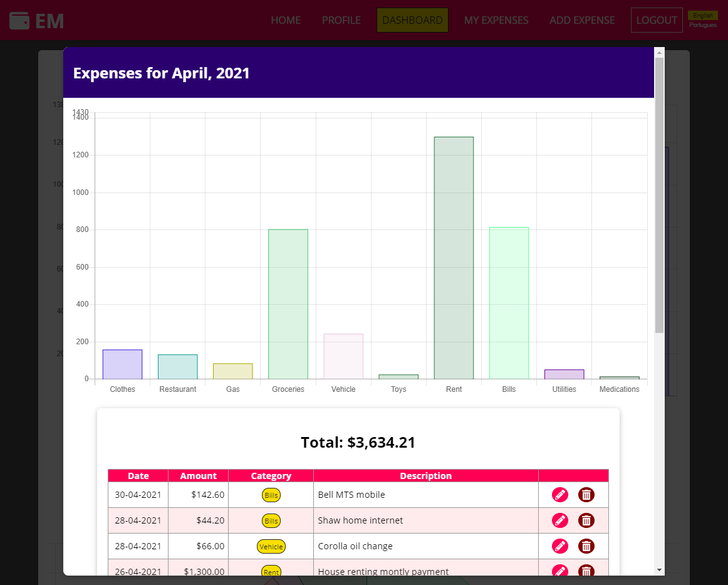Click the Groceries axis label

pyautogui.click(x=288, y=389)
